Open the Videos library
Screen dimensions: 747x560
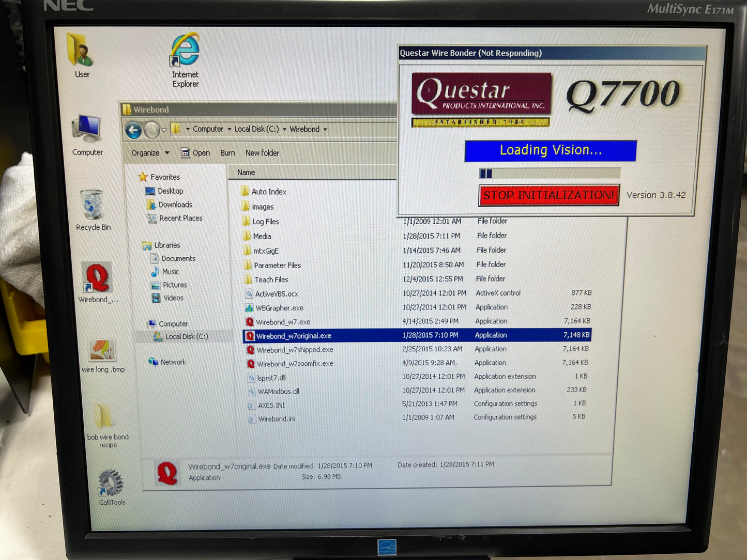click(167, 298)
